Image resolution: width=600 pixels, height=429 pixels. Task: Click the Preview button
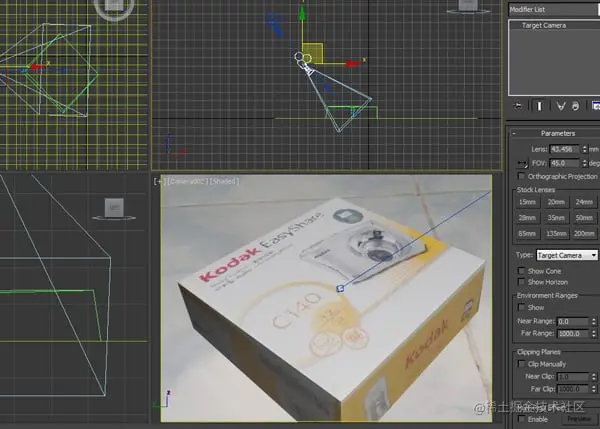(x=579, y=419)
